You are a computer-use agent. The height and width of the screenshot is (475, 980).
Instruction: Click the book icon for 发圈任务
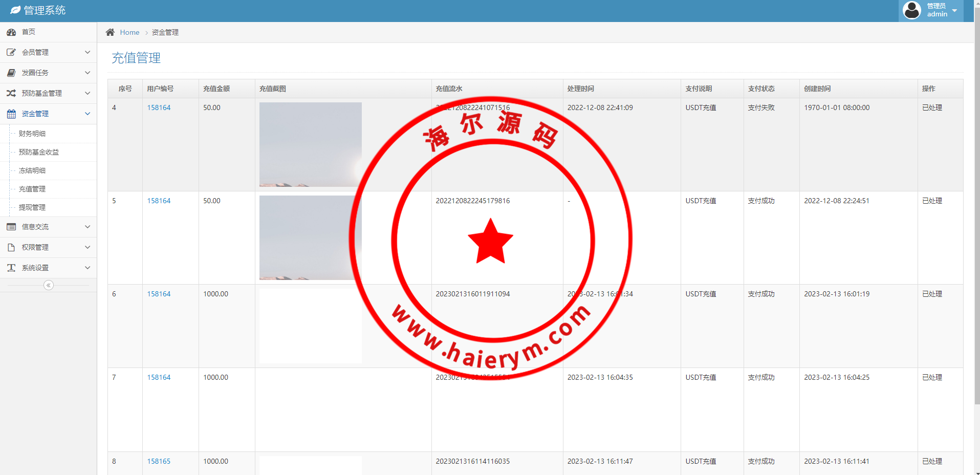point(11,73)
